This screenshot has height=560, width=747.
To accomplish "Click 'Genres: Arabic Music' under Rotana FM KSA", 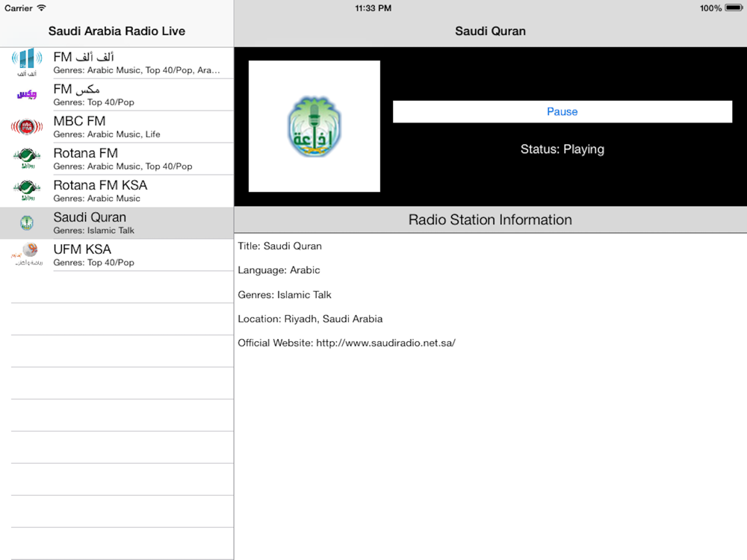I will (96, 198).
